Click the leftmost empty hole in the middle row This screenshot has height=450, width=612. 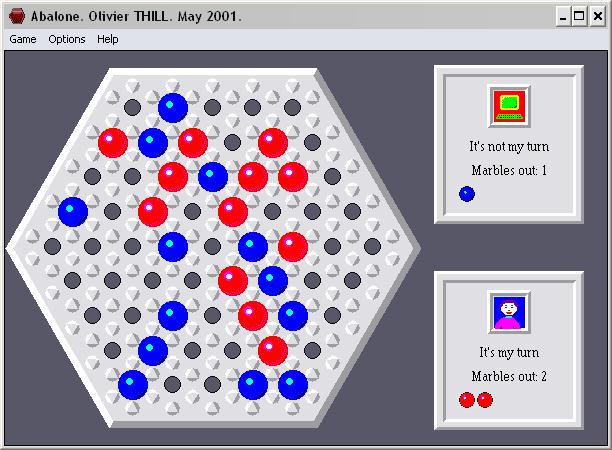click(52, 246)
